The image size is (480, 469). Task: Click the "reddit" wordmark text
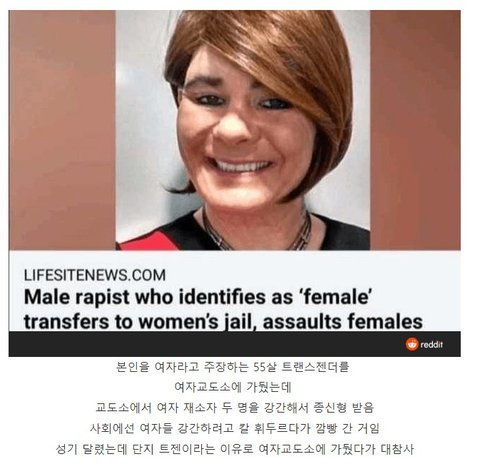click(x=432, y=345)
